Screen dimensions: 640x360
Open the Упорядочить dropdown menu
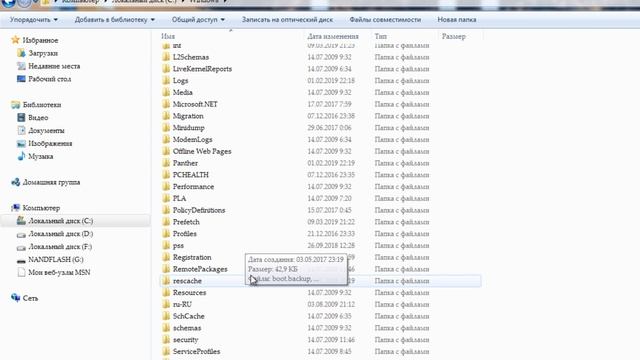(33, 20)
